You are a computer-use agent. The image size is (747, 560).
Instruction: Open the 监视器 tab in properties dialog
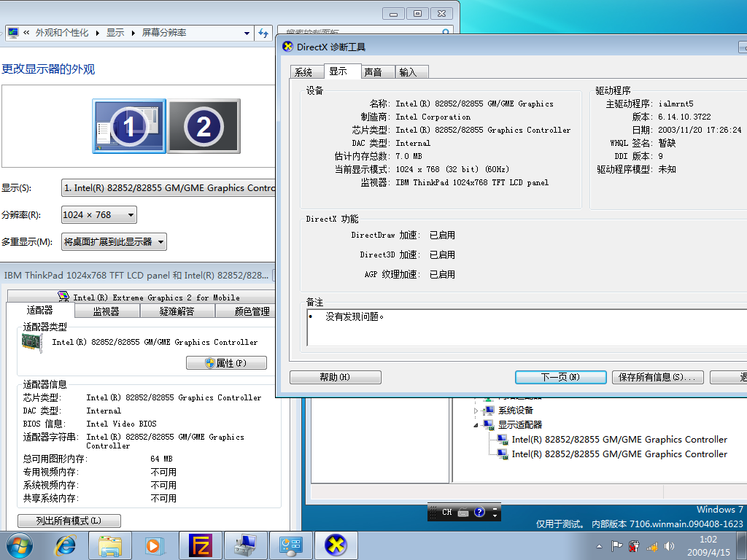click(107, 311)
